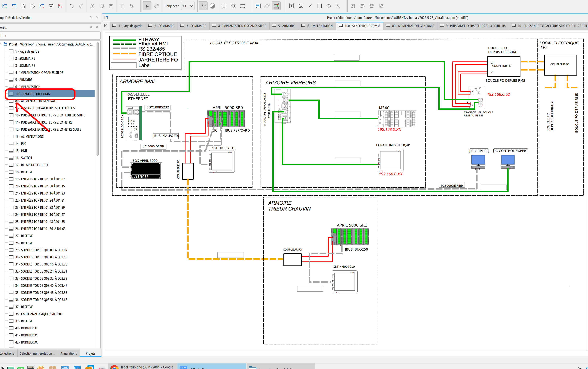The height and width of the screenshot is (369, 588).
Task: Click the New project icon
Action: coord(5,6)
